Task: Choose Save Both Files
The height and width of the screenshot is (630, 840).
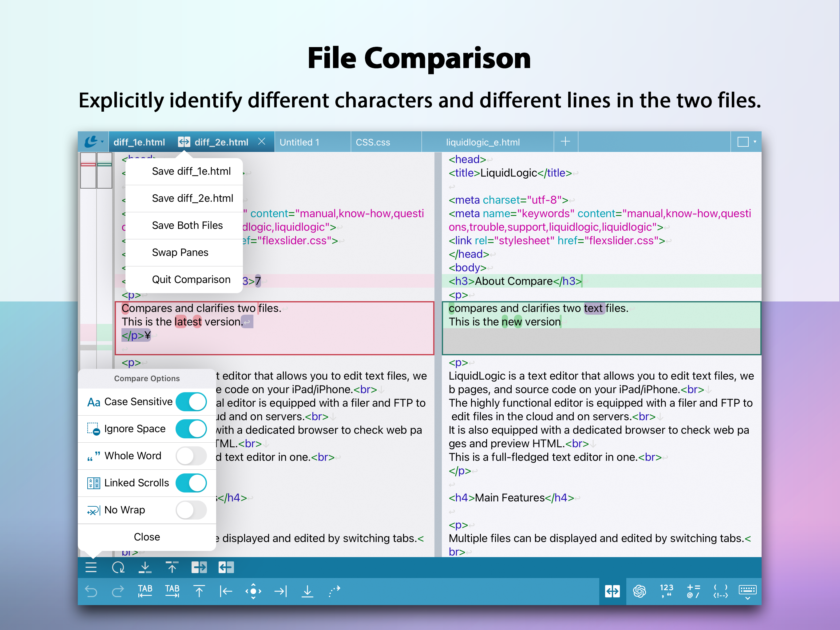Action: click(184, 225)
